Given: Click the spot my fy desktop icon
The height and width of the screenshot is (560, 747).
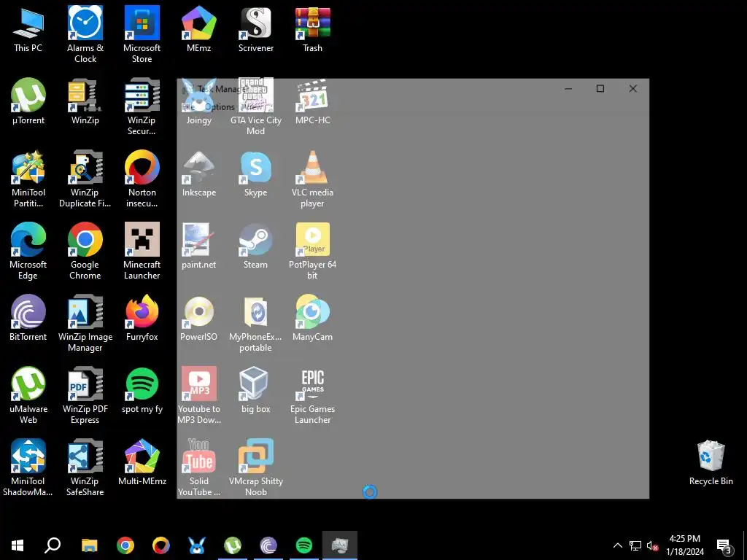Looking at the screenshot, I should 142,390.
